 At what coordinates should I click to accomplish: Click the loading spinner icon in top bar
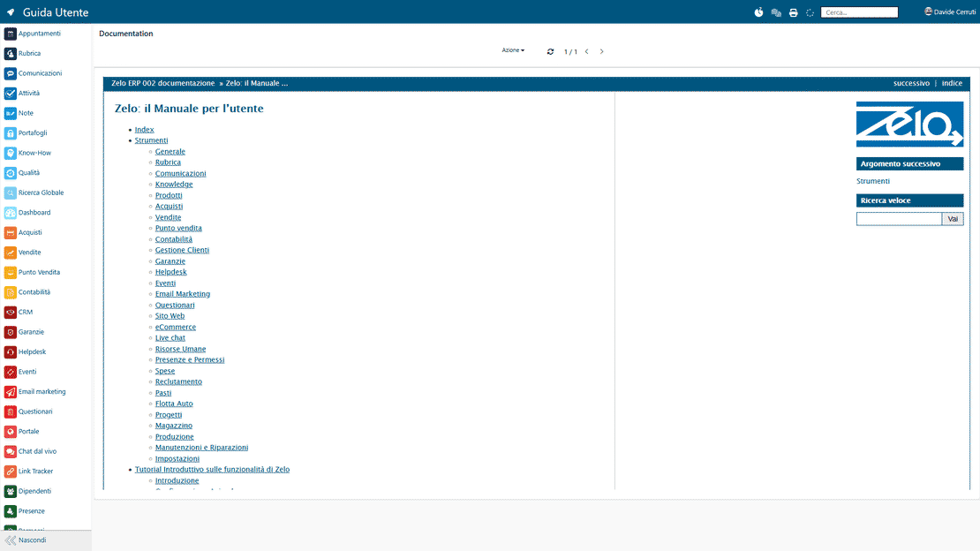click(810, 12)
